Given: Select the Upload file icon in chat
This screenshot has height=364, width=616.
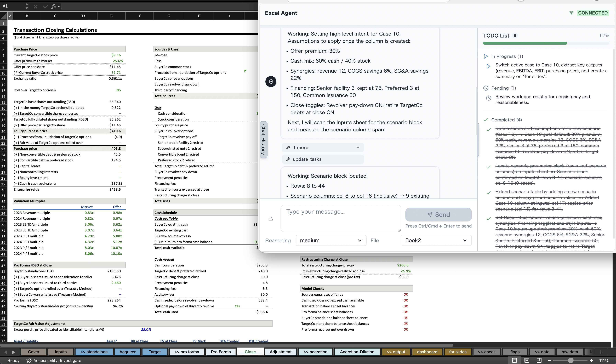Looking at the screenshot, I should tap(271, 218).
